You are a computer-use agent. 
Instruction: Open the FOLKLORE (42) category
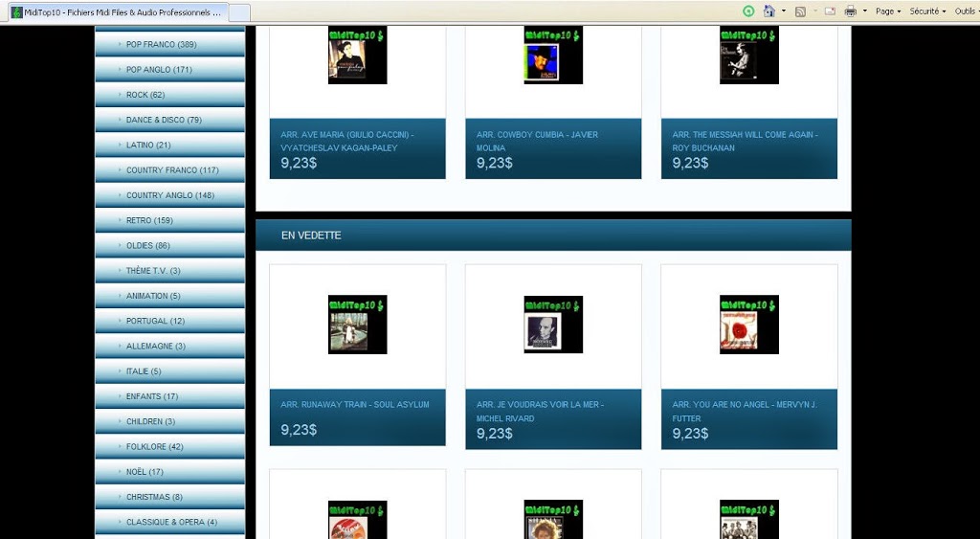[x=170, y=446]
